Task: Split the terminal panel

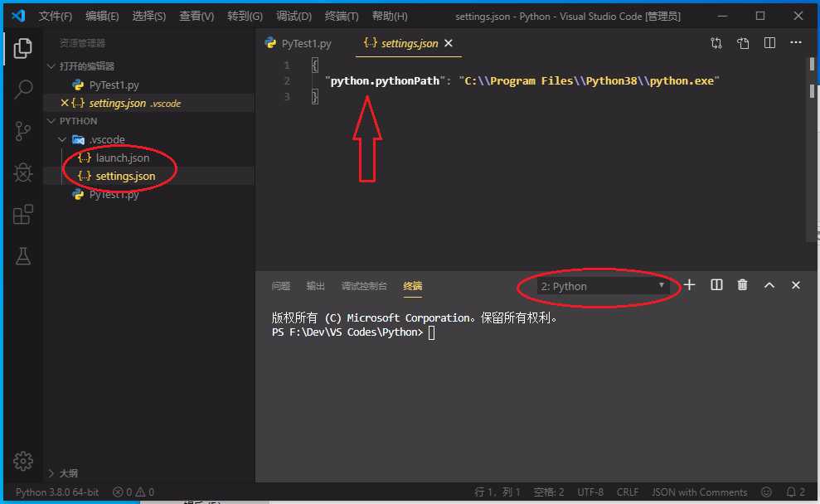Action: tap(716, 285)
